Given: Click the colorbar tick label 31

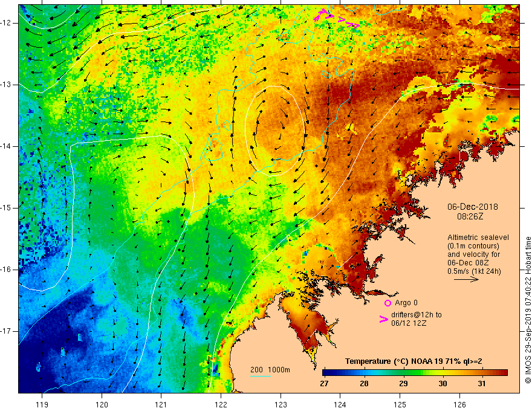Looking at the screenshot, I should [481, 384].
